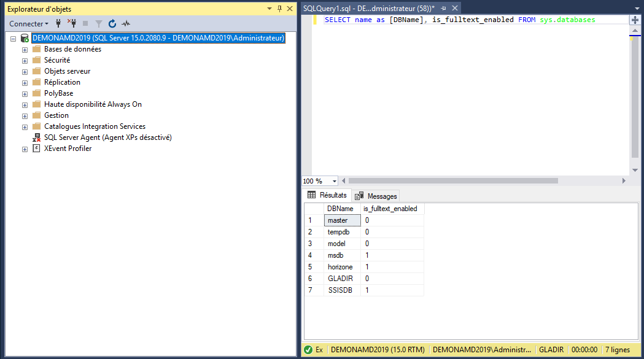Click the split editor icon above the scrollbar
The height and width of the screenshot is (359, 644).
pos(635,20)
